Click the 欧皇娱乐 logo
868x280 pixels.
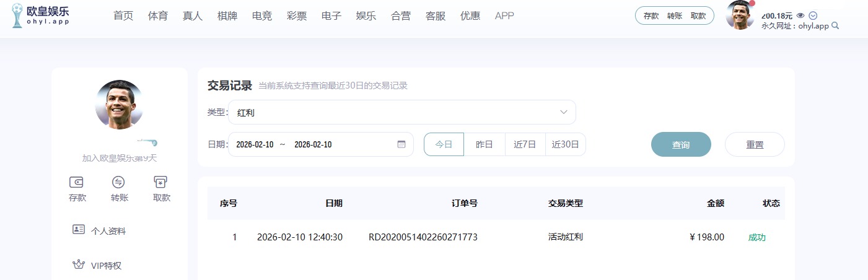[40, 15]
